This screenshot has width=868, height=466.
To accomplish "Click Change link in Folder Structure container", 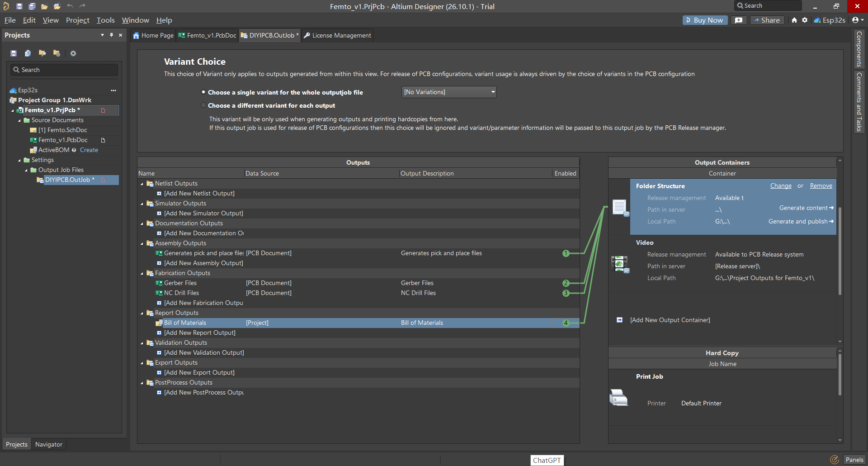I will [x=781, y=186].
